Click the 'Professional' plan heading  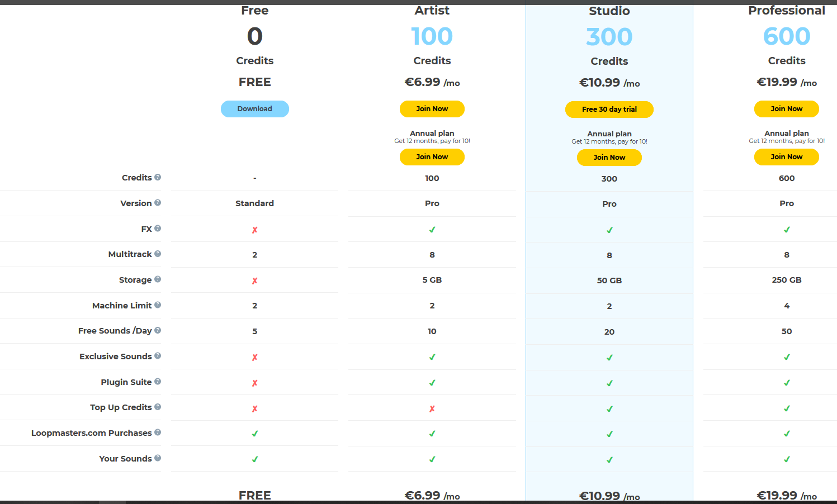click(787, 11)
